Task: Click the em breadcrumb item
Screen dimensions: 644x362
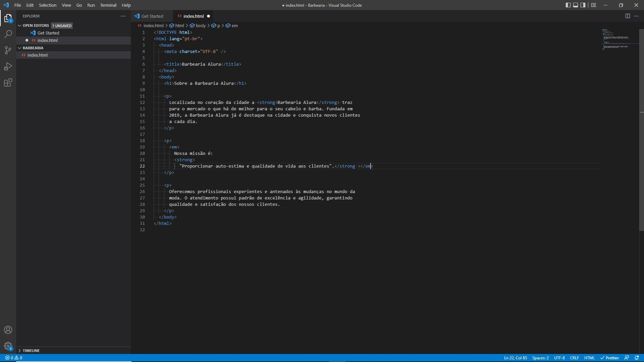Action: click(x=232, y=25)
